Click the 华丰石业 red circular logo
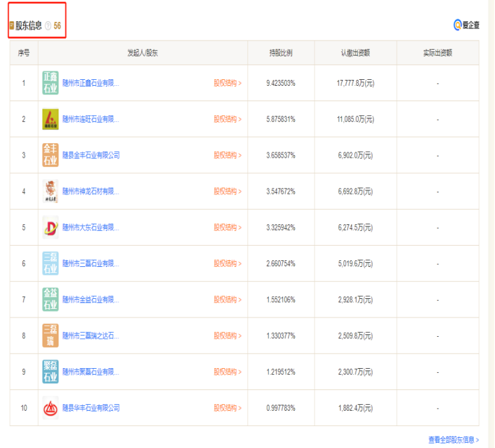Image resolution: width=495 pixels, height=448 pixels. tap(51, 407)
